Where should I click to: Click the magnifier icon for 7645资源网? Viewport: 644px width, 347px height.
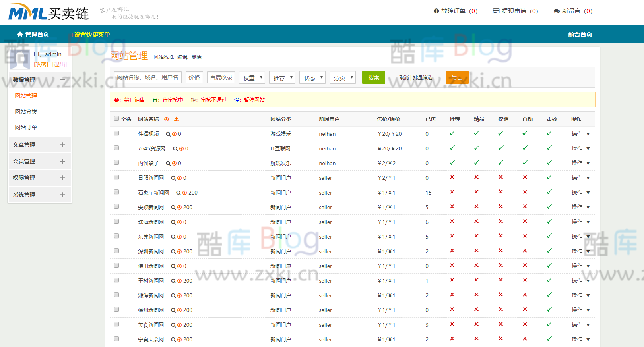point(175,149)
